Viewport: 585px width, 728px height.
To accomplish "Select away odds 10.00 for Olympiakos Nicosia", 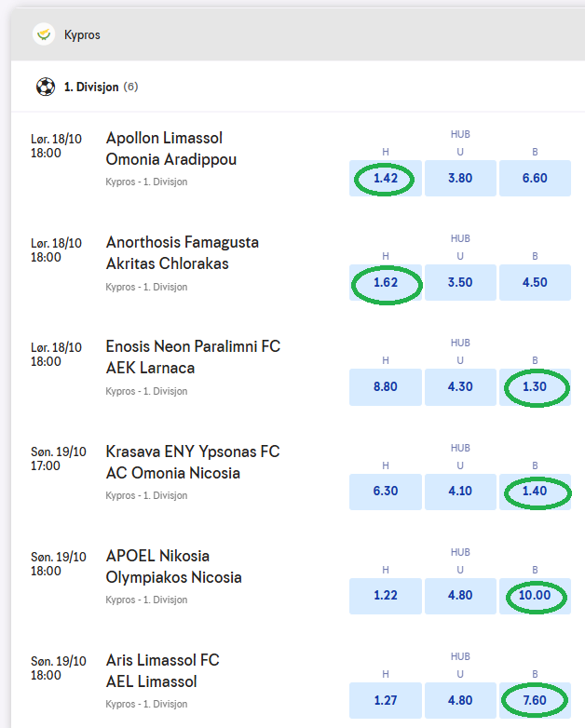I will point(535,595).
